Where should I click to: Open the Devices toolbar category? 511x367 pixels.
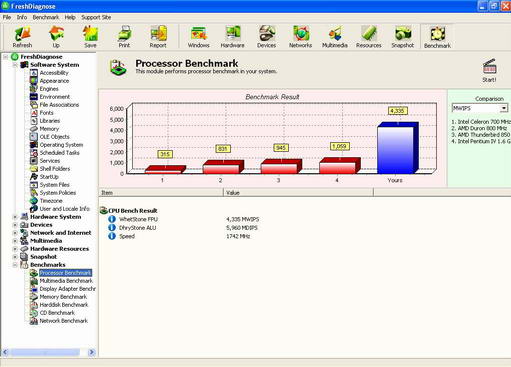266,37
